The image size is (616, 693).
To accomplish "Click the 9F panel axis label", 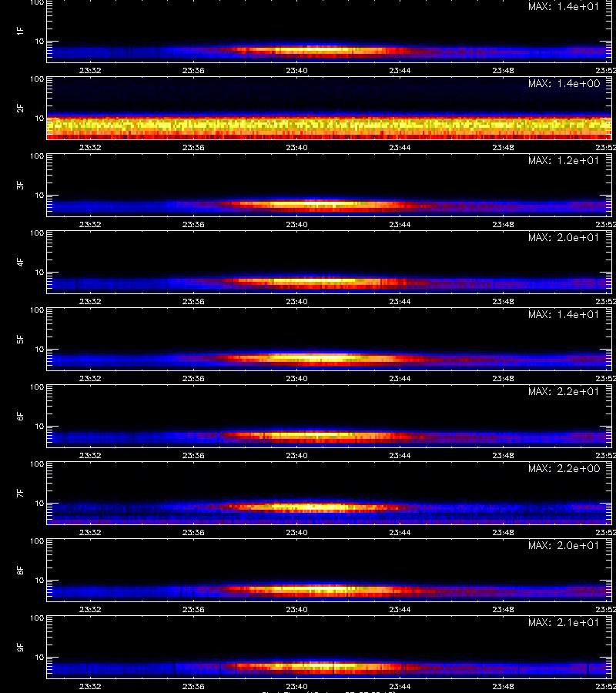I will (20, 647).
